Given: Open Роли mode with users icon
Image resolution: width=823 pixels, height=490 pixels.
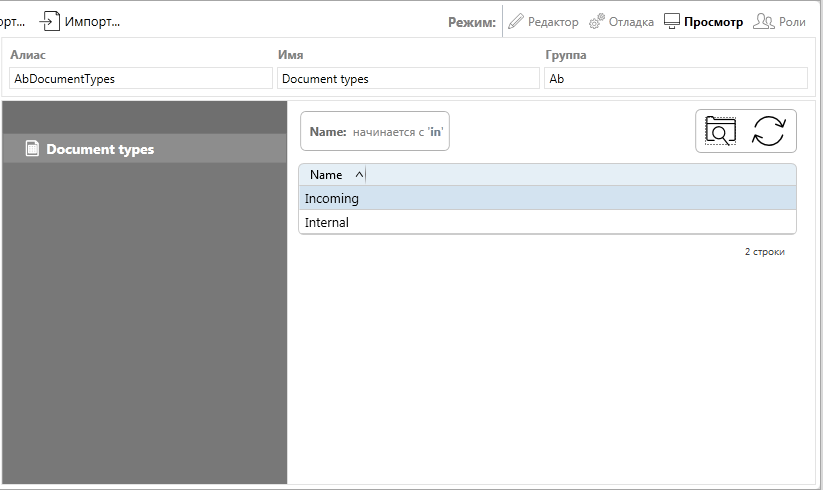Looking at the screenshot, I should coord(779,21).
